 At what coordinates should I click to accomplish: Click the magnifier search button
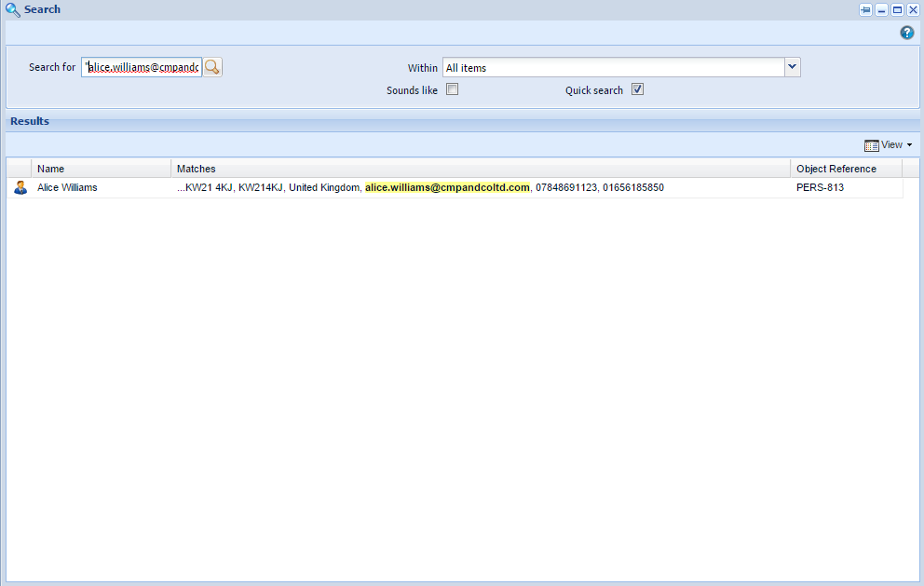[212, 67]
